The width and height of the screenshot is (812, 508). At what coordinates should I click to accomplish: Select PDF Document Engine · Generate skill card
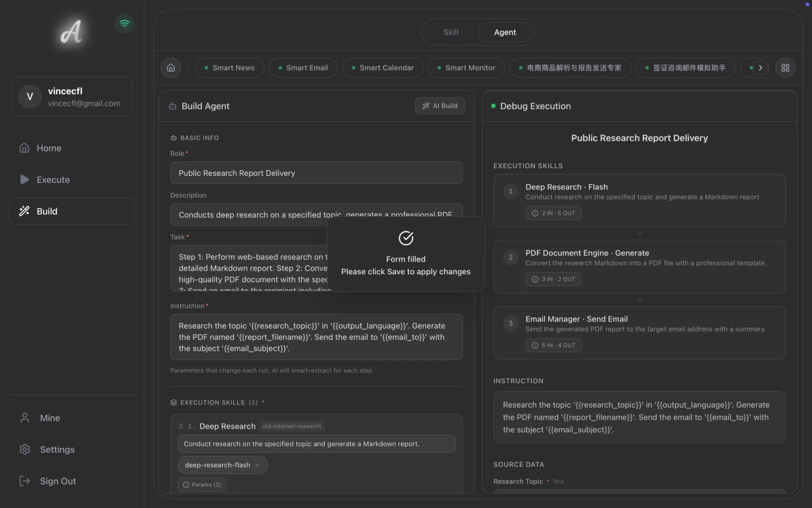tap(639, 267)
